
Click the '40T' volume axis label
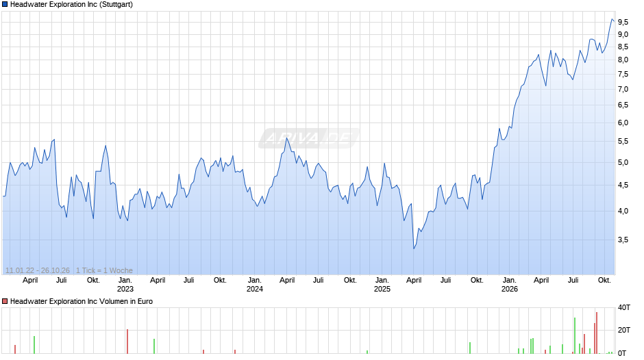pos(624,307)
